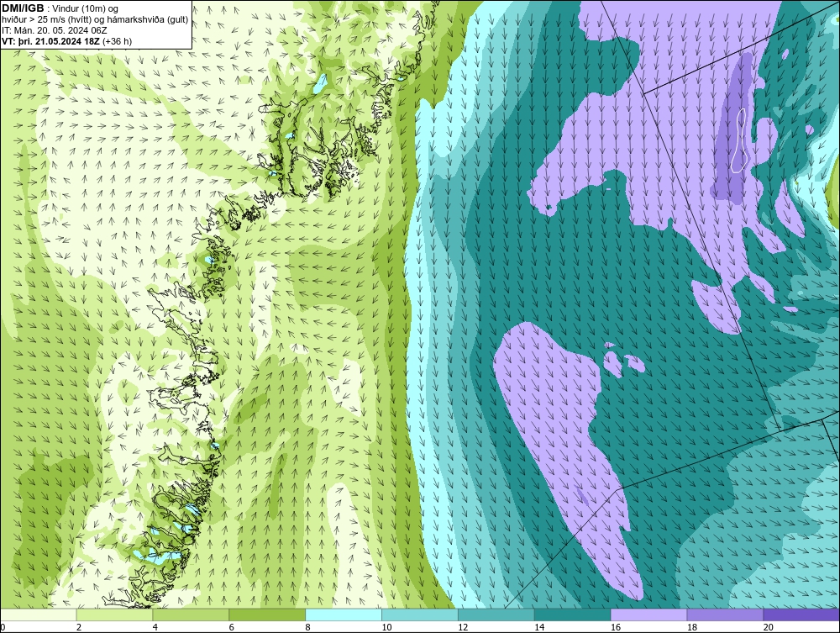Click the 2–4 m/s light green swatch
This screenshot has width=840, height=633.
(x=114, y=615)
